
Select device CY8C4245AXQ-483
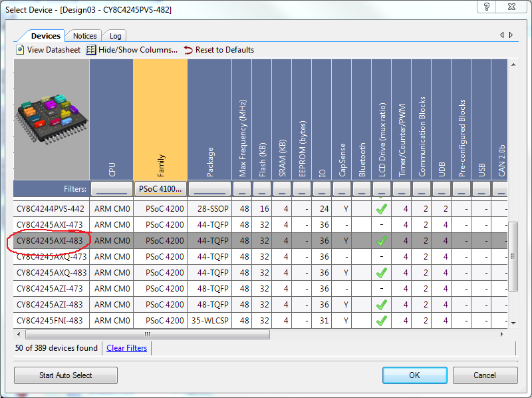pos(52,273)
